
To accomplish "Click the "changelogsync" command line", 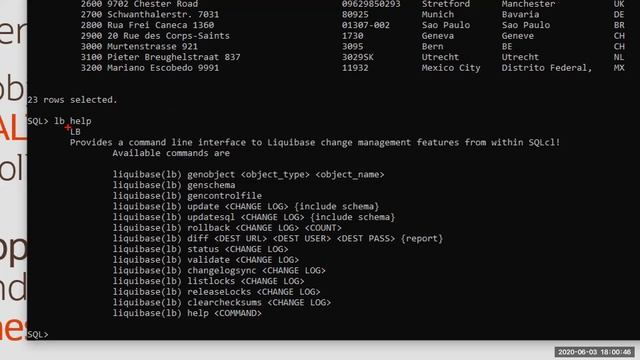I will 219,270.
